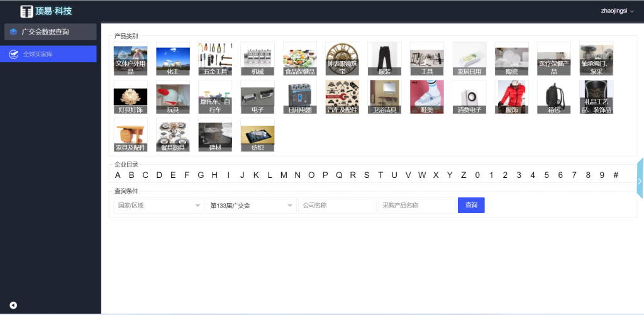Open the 家具及配件 category icon
The width and height of the screenshot is (644, 315).
[131, 135]
